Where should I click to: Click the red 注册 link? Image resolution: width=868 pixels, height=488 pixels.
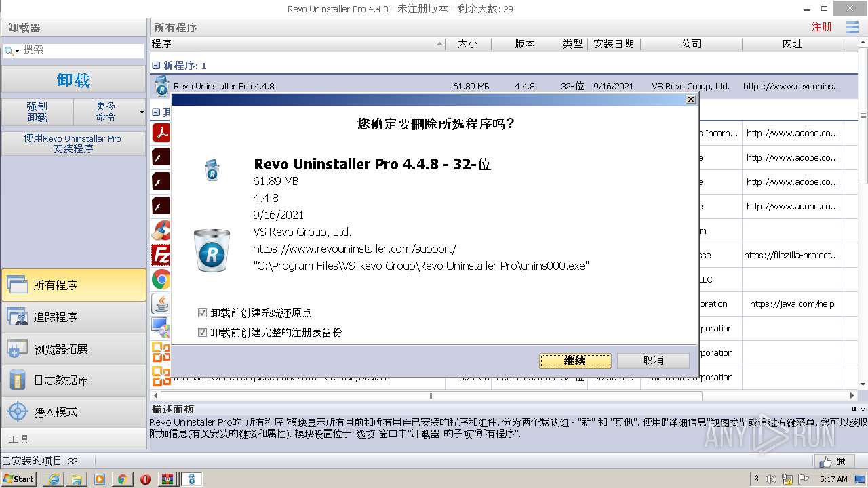pyautogui.click(x=822, y=27)
